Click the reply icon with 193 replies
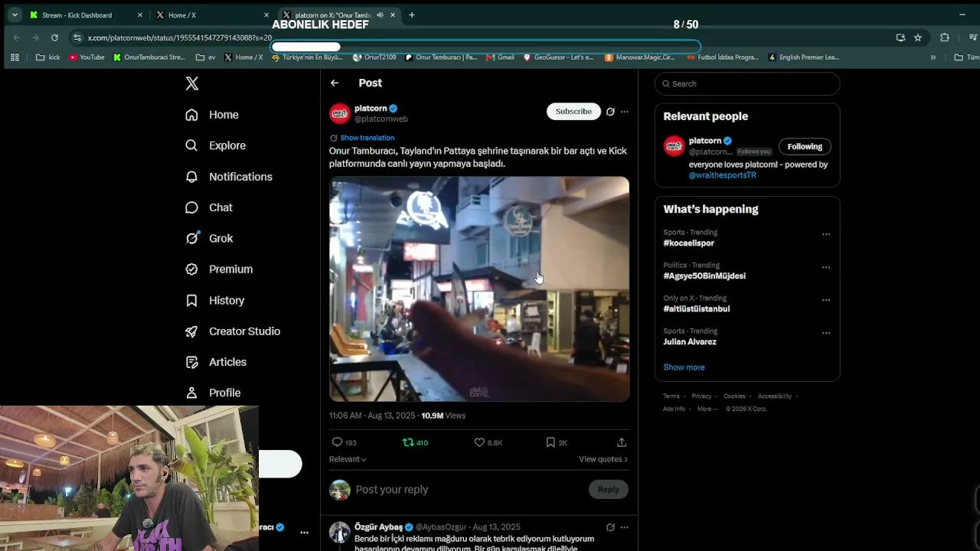980x551 pixels. pyautogui.click(x=337, y=442)
